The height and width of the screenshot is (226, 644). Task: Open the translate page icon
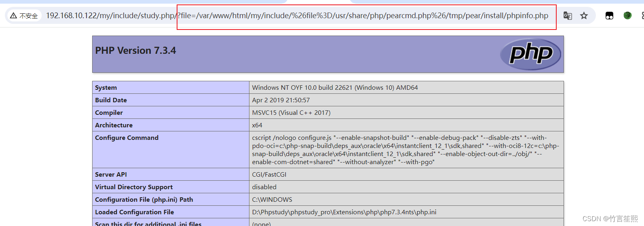click(568, 16)
